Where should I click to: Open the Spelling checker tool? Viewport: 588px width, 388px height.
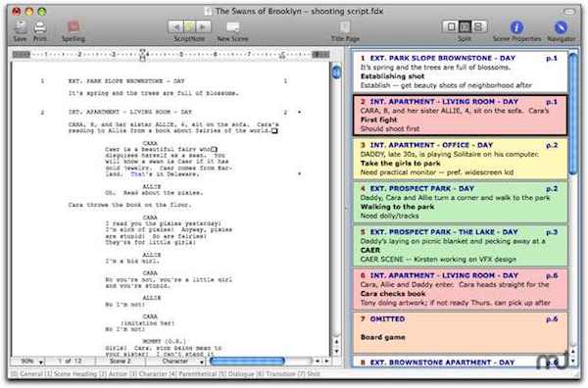click(x=73, y=27)
